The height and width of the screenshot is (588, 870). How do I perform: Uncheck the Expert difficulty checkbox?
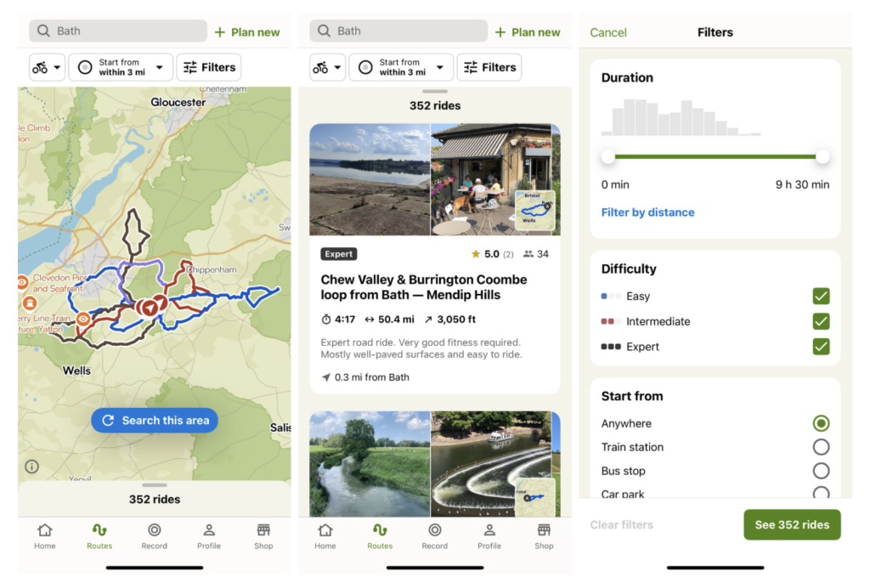[822, 347]
